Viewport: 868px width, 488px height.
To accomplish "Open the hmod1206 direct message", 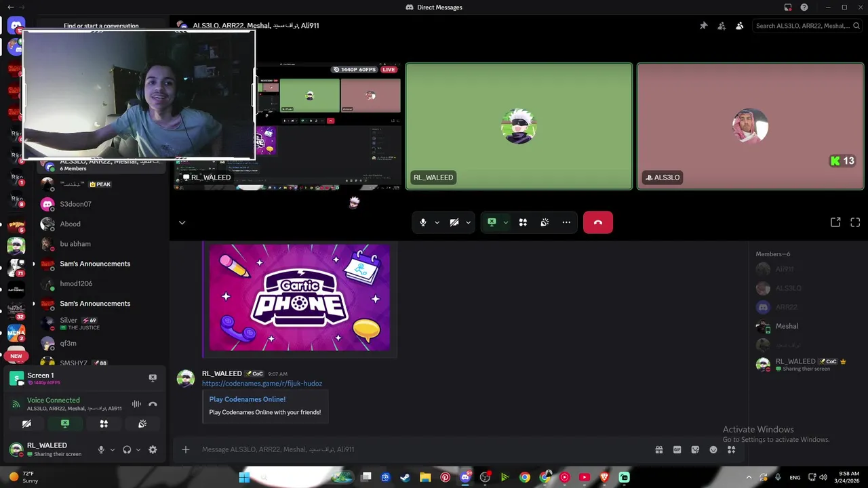I will coord(102,284).
